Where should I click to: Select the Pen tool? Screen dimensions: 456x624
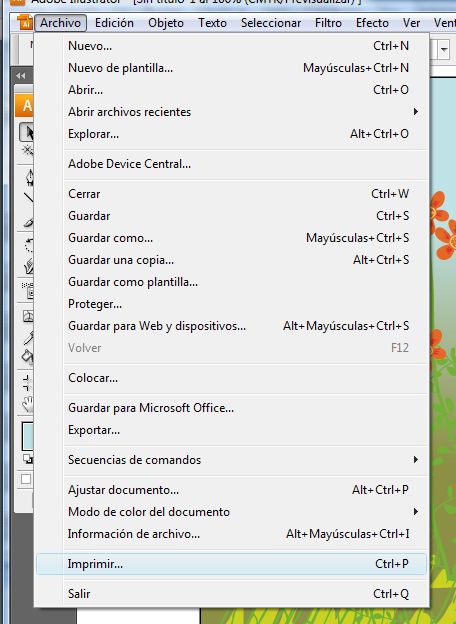29,177
